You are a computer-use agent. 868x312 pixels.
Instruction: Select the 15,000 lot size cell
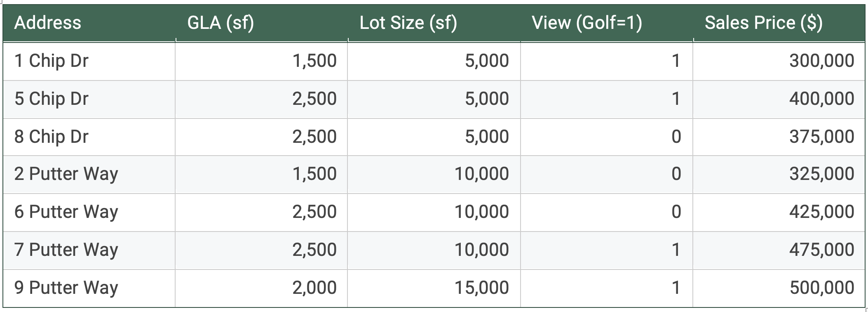tap(481, 288)
